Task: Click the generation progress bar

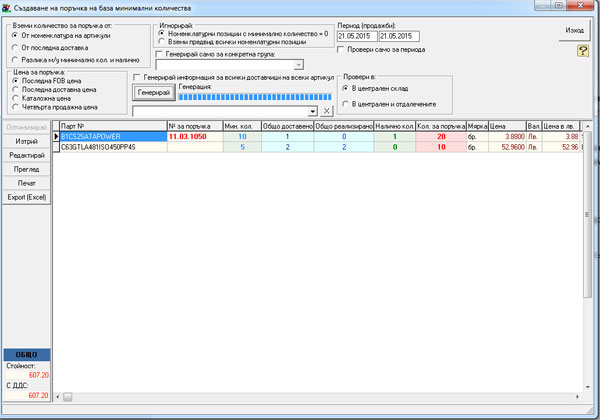Action: tap(254, 96)
